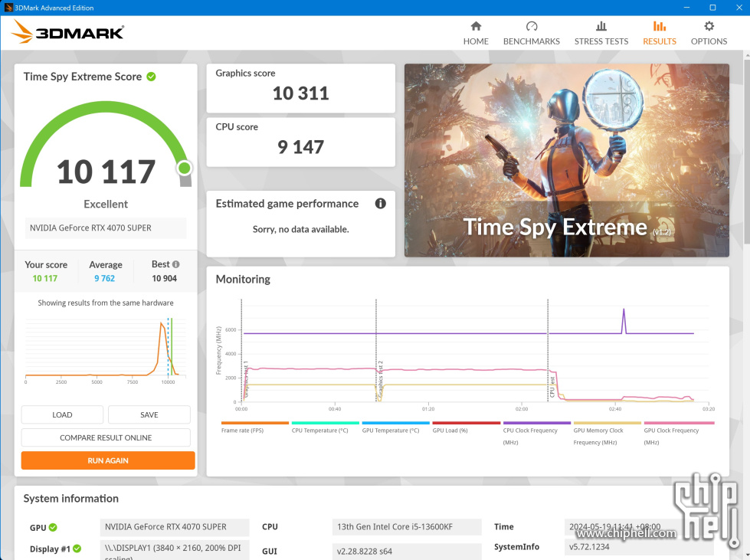Click the Best score 10 904
This screenshot has width=750, height=560.
[x=165, y=278]
